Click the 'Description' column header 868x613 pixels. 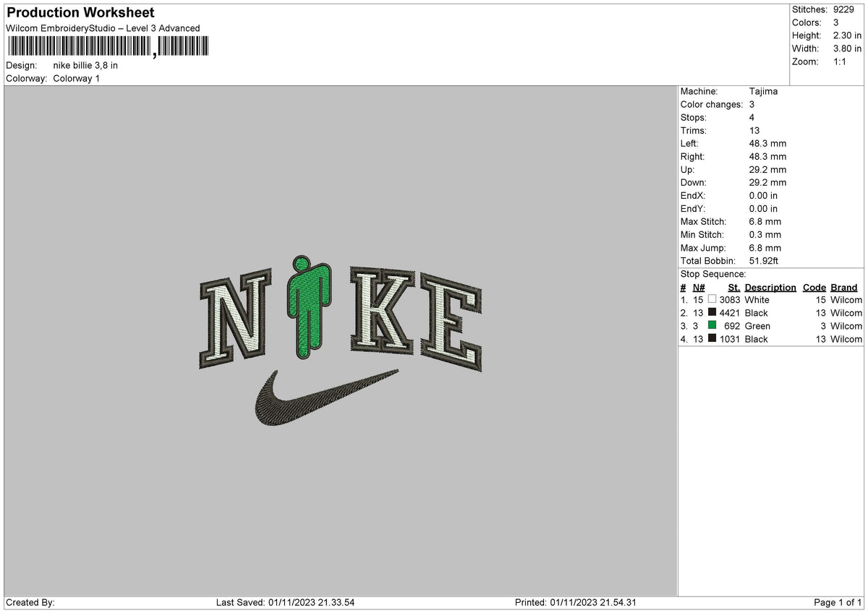[770, 287]
